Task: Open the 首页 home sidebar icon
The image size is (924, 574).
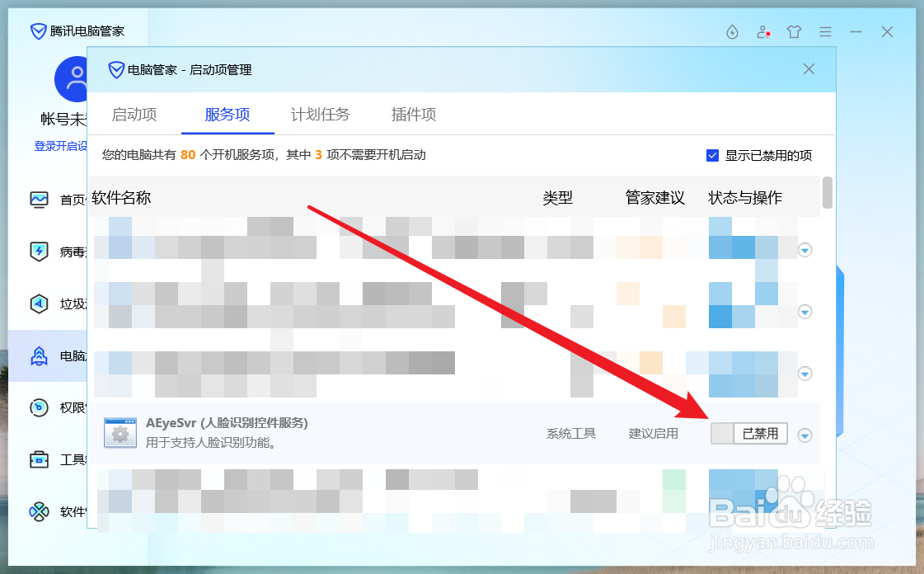Action: (x=39, y=200)
